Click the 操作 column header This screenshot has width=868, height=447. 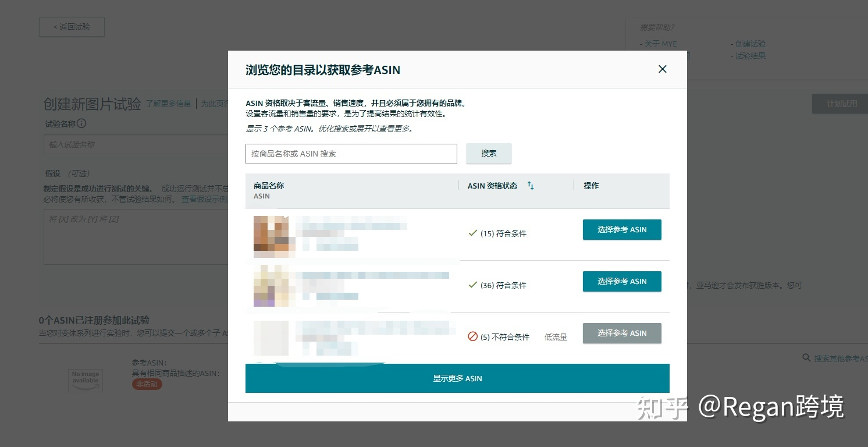[x=591, y=186]
